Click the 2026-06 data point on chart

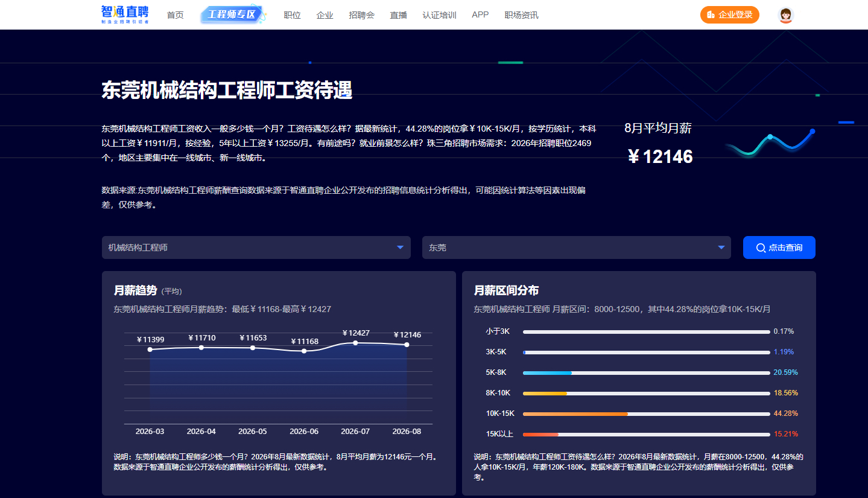(x=304, y=351)
